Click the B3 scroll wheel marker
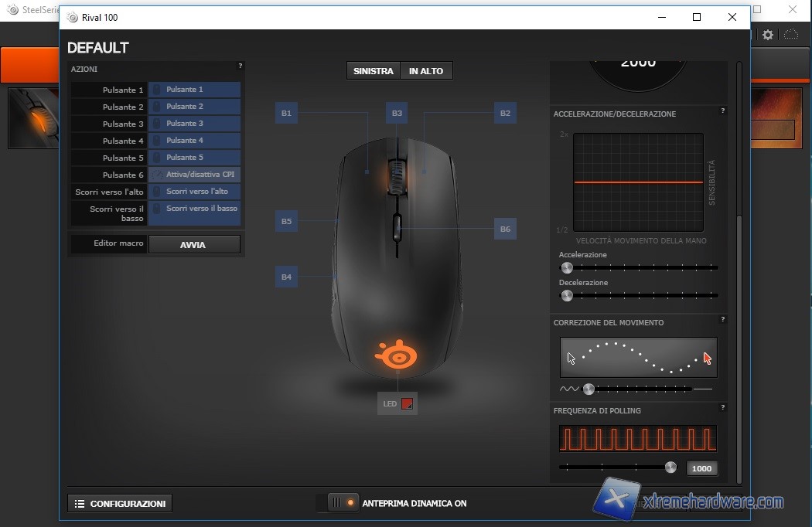 coord(397,114)
